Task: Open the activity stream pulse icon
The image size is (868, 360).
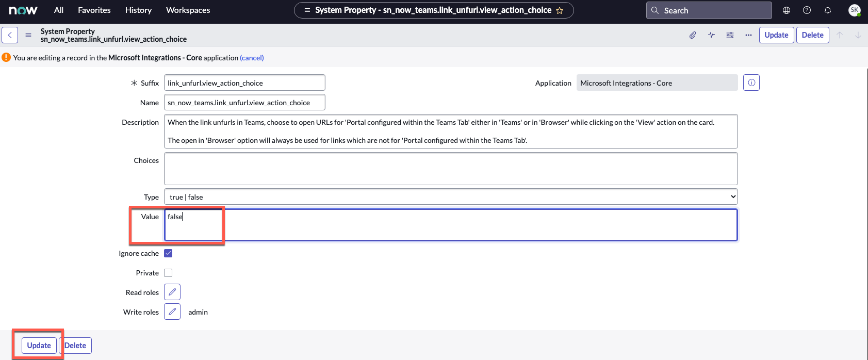Action: pyautogui.click(x=711, y=35)
